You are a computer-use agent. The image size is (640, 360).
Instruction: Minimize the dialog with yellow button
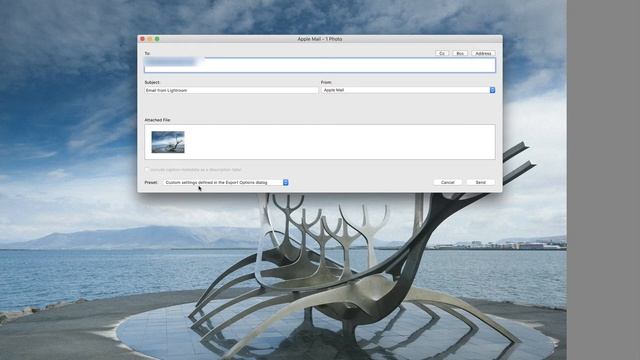pyautogui.click(x=150, y=39)
